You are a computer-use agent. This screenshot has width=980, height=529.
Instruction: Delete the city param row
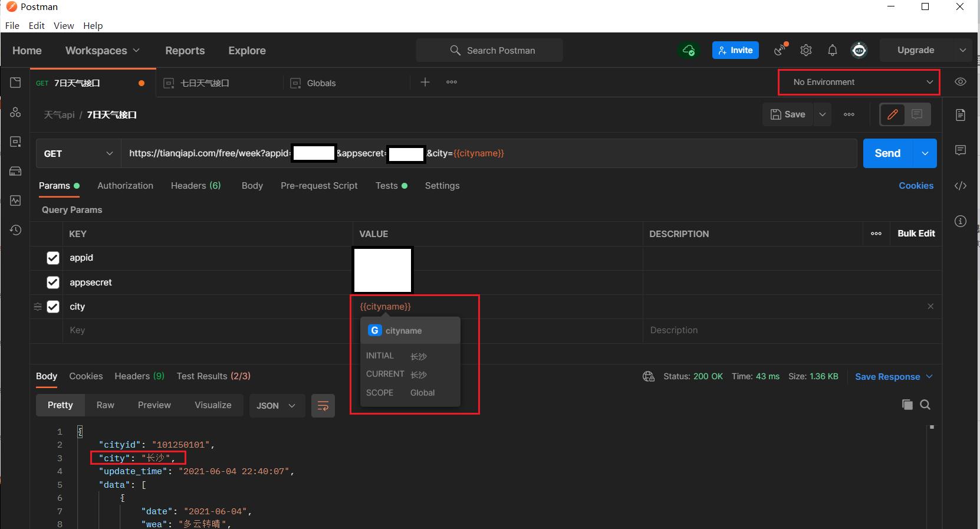point(930,306)
